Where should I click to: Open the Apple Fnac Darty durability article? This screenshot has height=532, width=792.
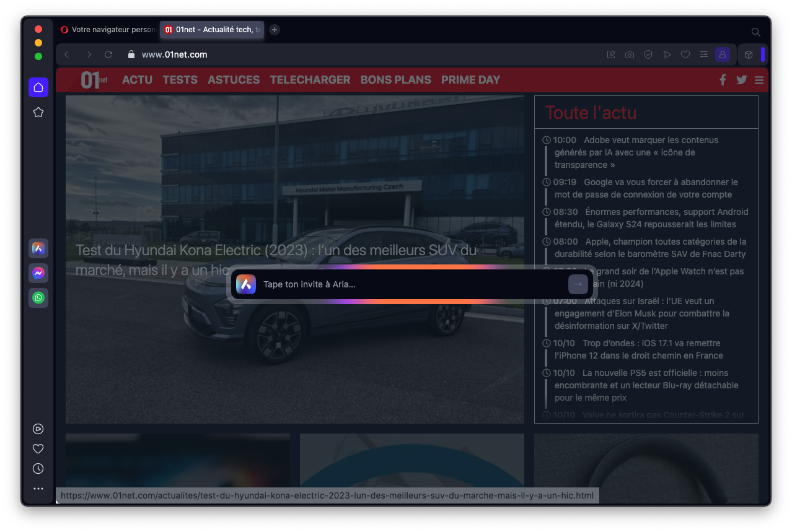650,248
